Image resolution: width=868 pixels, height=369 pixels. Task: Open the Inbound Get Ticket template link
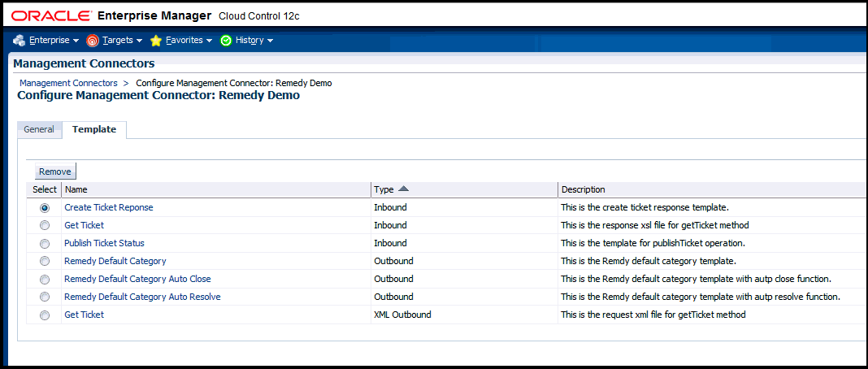pyautogui.click(x=85, y=225)
